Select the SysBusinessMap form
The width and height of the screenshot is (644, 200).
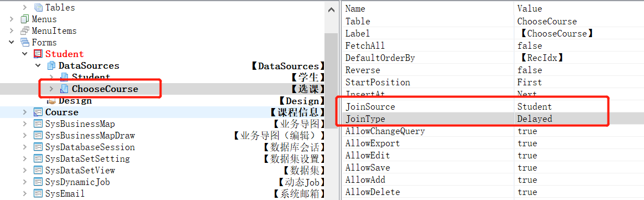tap(80, 124)
